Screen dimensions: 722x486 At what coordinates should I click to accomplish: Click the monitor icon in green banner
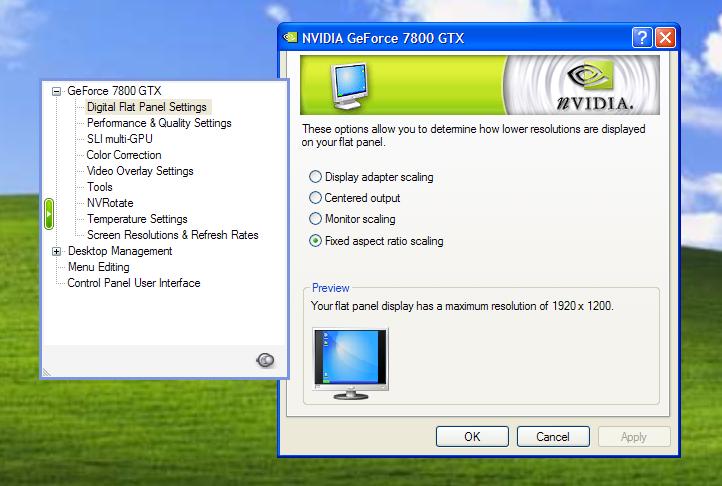tap(349, 86)
